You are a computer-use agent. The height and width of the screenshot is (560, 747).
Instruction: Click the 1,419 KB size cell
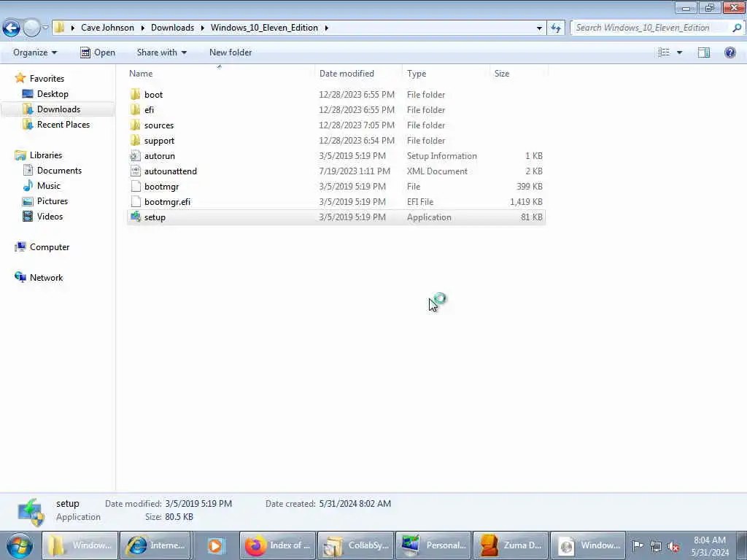[x=526, y=201]
